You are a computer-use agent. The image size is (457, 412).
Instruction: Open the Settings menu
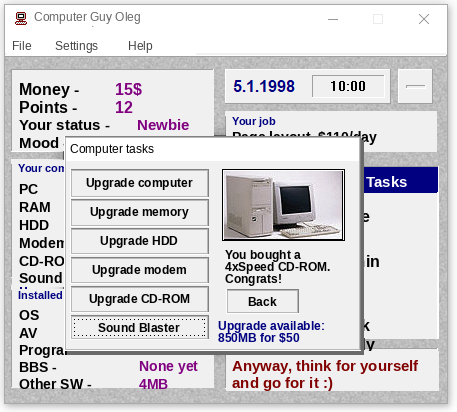click(76, 46)
